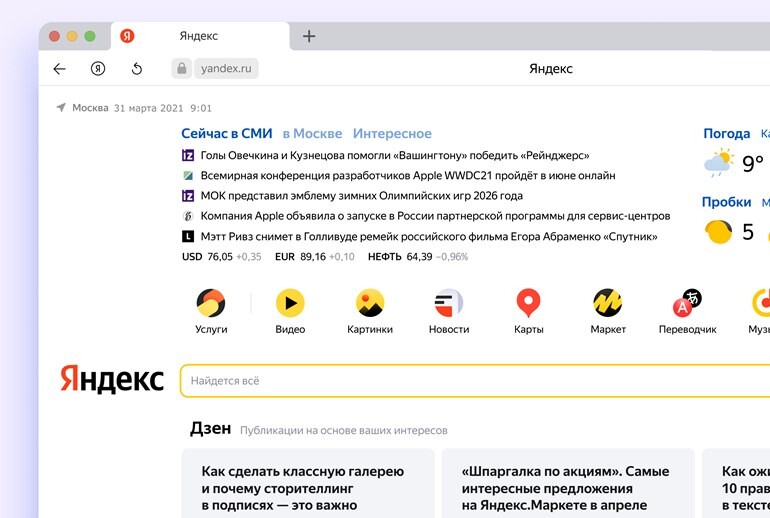Click the Москва location indicator

(x=89, y=108)
